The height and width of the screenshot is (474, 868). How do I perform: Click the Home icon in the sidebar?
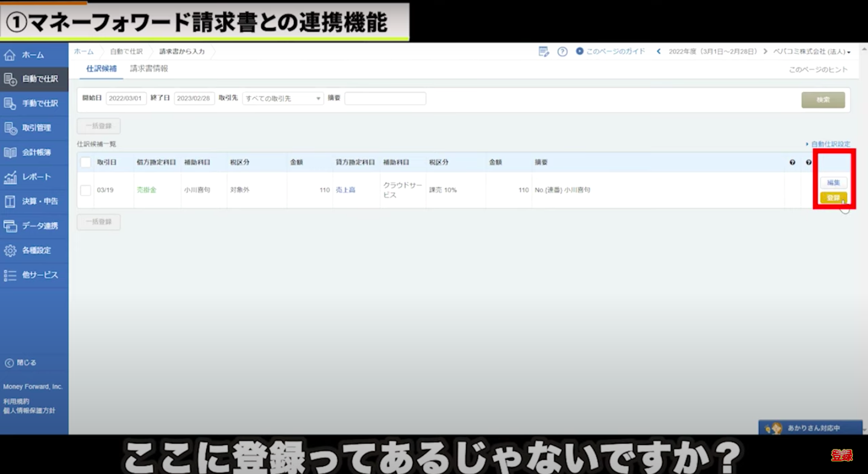tap(10, 55)
